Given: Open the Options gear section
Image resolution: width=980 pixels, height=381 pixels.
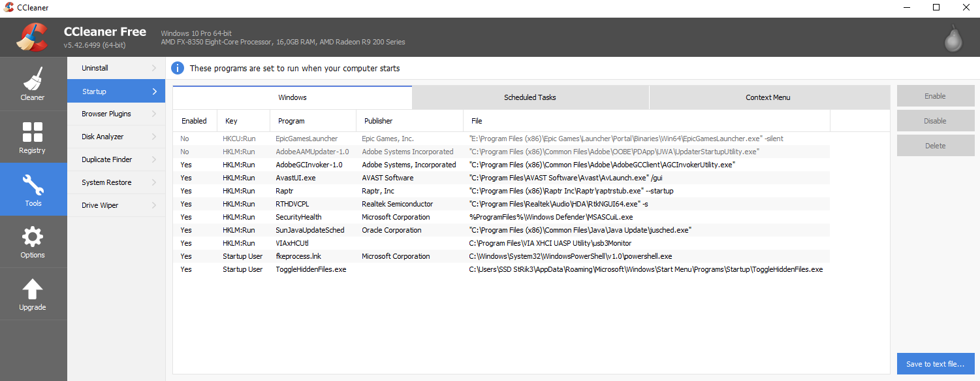Looking at the screenshot, I should (33, 241).
